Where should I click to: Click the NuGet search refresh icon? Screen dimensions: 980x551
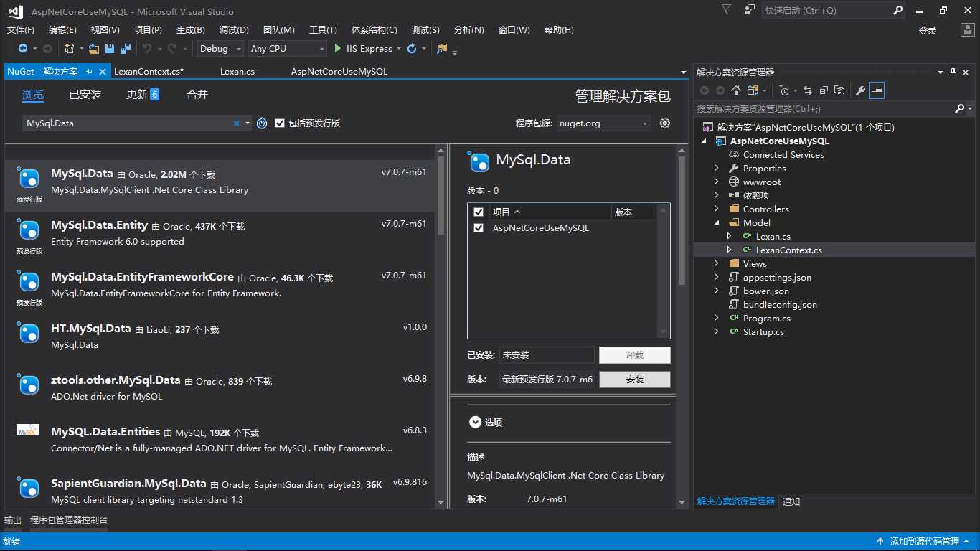[262, 123]
